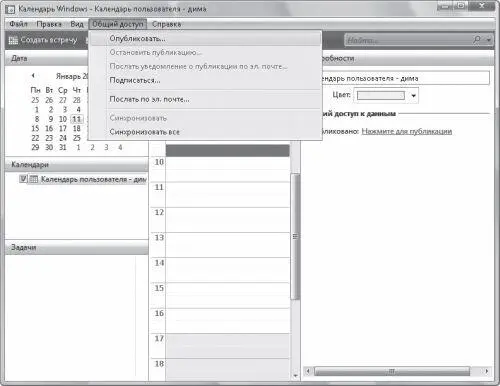This screenshot has width=500, height=386.
Task: Open the Цвет color dropdown arrow
Action: 413,96
